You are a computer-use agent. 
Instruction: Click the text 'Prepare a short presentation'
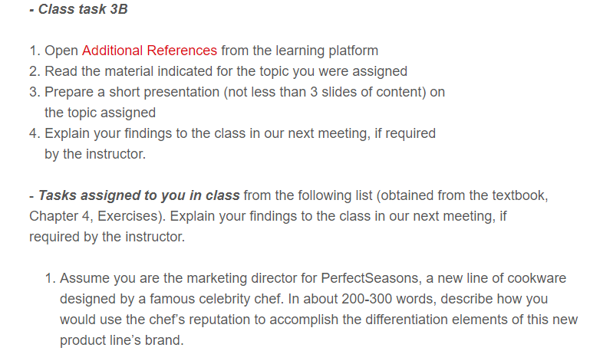coord(132,92)
